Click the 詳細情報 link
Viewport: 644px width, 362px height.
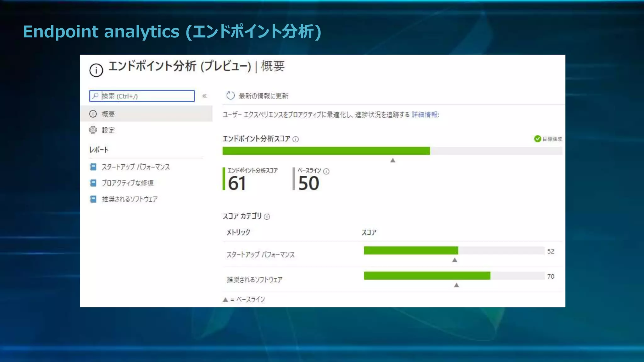(x=425, y=114)
